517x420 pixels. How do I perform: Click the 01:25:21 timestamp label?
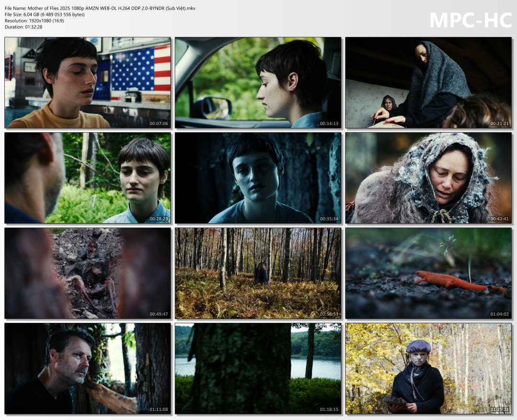(x=499, y=409)
